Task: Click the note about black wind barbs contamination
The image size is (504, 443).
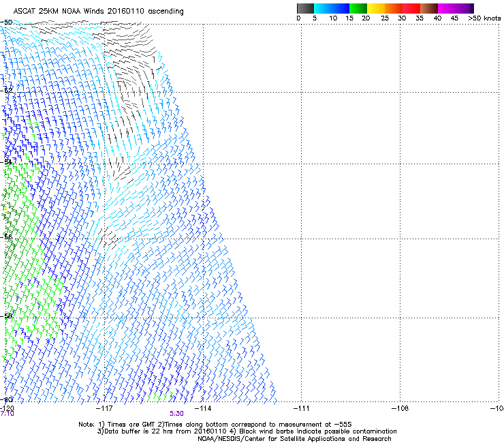Action: click(313, 431)
